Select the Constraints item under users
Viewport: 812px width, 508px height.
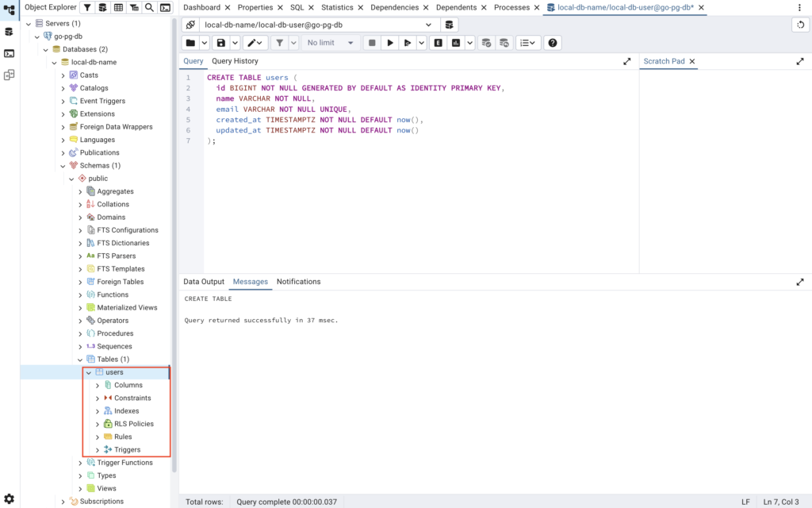132,398
